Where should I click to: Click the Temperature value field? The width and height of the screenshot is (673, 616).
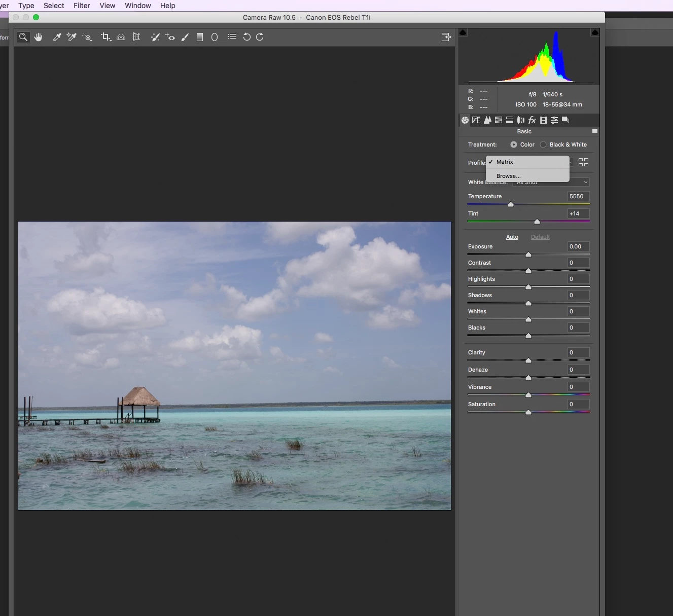[578, 196]
